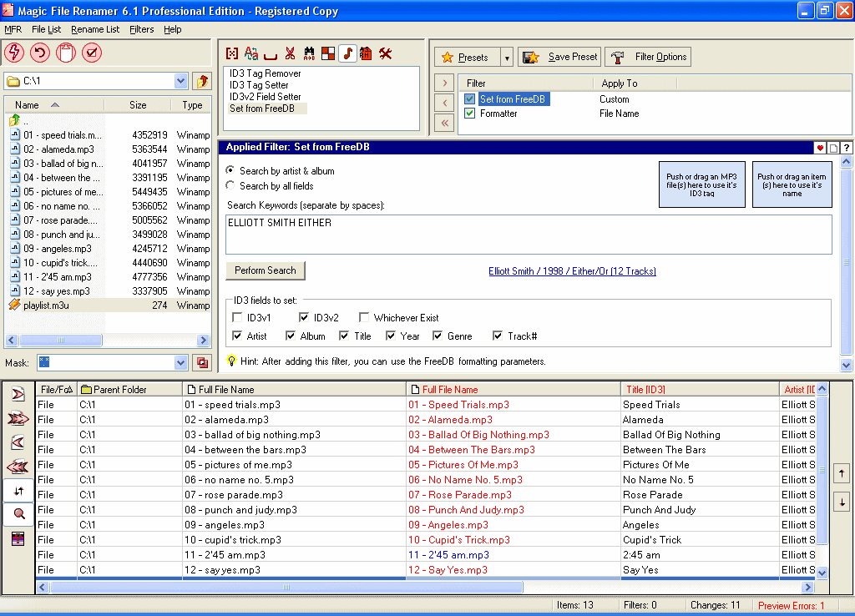
Task: Click the magnifying glass icon beside rename list
Action: point(18,515)
